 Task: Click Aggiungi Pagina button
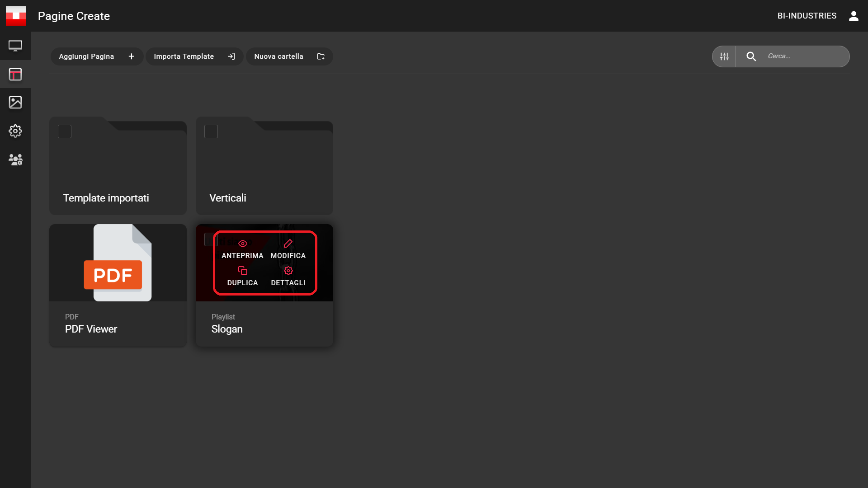[97, 56]
